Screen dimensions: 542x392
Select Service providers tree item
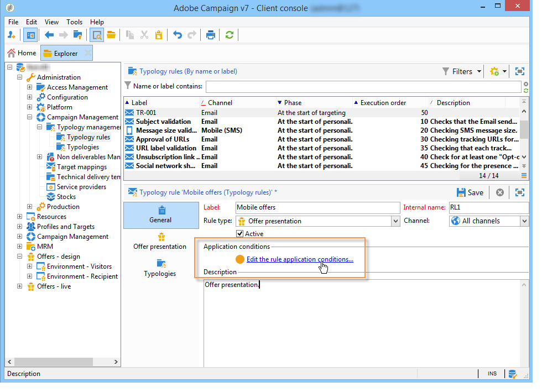pos(82,187)
